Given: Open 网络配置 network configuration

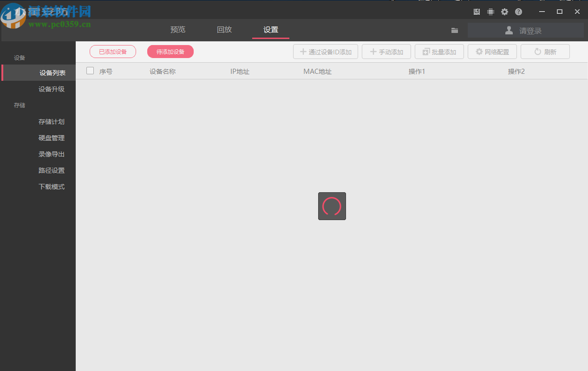Looking at the screenshot, I should pyautogui.click(x=492, y=52).
